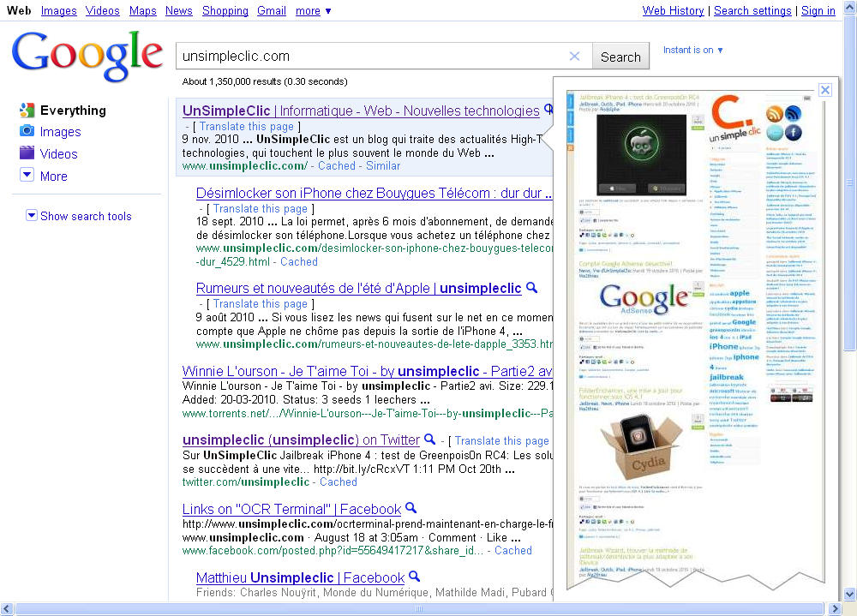Open Gmail in the top navigation
Viewport: 857px width, 616px height.
[272, 11]
